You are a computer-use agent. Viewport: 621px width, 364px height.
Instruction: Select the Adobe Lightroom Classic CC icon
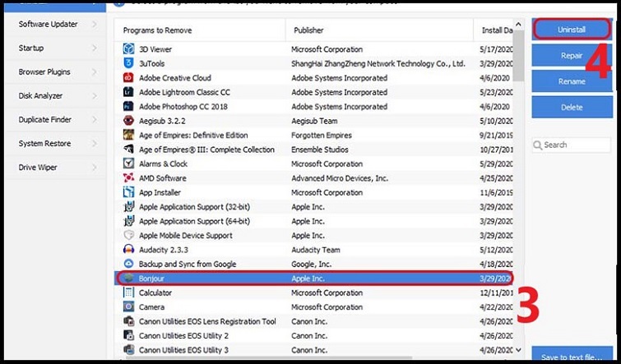click(x=128, y=92)
